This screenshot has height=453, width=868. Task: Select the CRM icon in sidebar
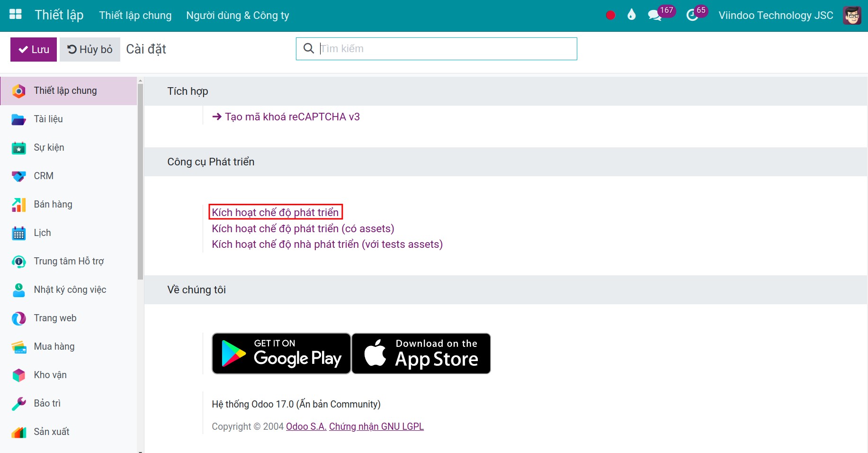[18, 176]
